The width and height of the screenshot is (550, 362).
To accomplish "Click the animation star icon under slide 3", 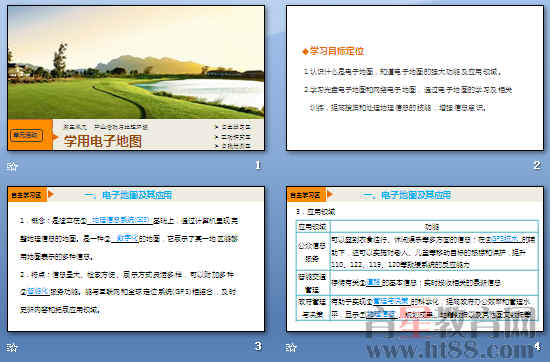I will tap(12, 348).
